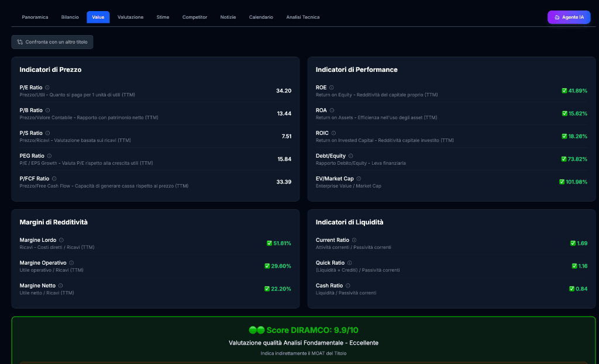Click the Indicatori di Liquidità heading
The width and height of the screenshot is (599, 364).
[x=349, y=222]
